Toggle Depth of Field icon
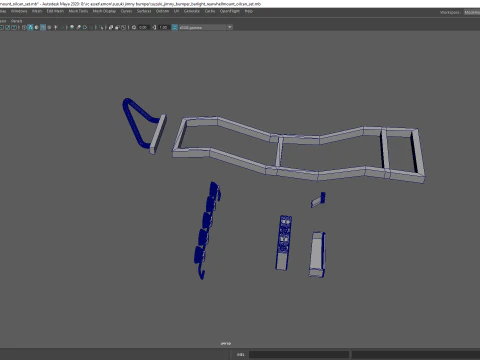480x360 pixels. tap(91, 27)
